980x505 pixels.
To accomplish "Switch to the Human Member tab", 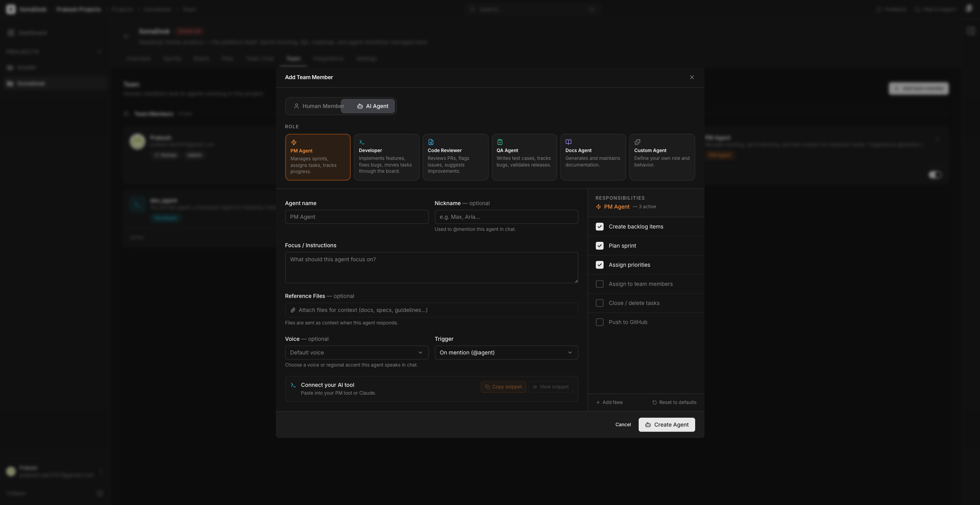I will tap(319, 106).
